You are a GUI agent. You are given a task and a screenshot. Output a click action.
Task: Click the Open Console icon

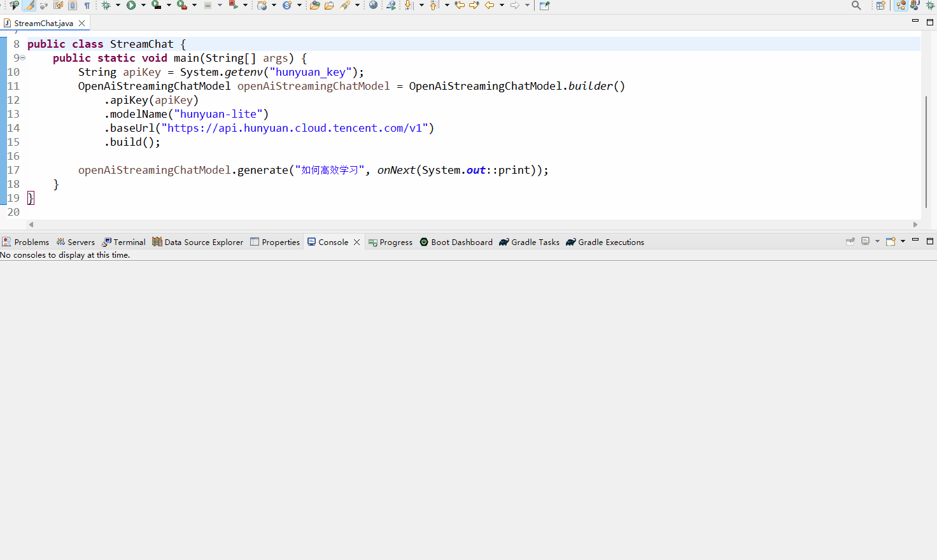click(x=891, y=241)
